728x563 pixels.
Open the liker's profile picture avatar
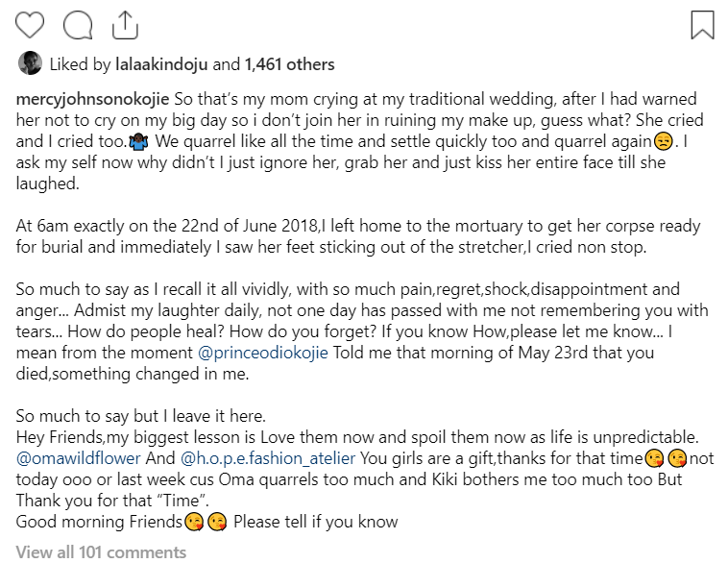click(x=29, y=64)
